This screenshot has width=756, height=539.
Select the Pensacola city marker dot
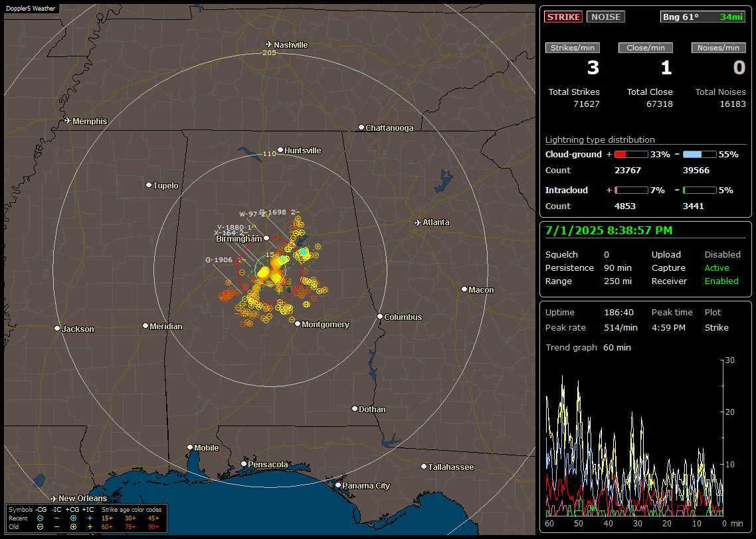(244, 464)
